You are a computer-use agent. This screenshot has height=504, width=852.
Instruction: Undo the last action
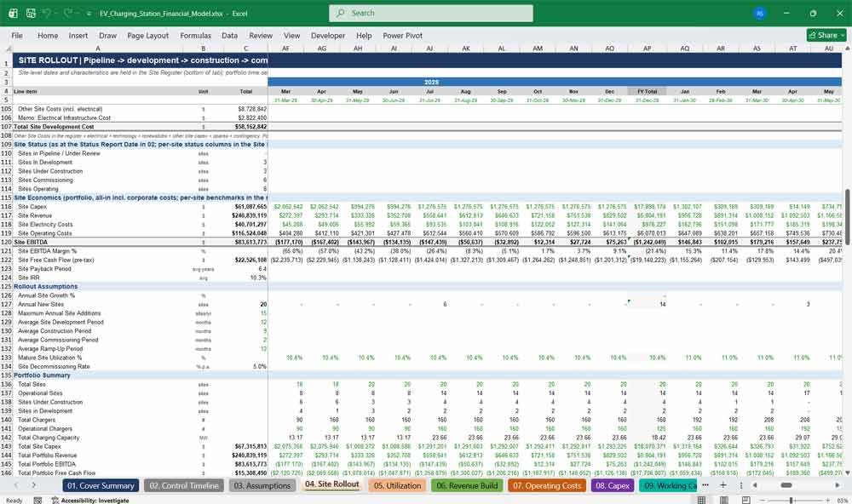pyautogui.click(x=47, y=13)
